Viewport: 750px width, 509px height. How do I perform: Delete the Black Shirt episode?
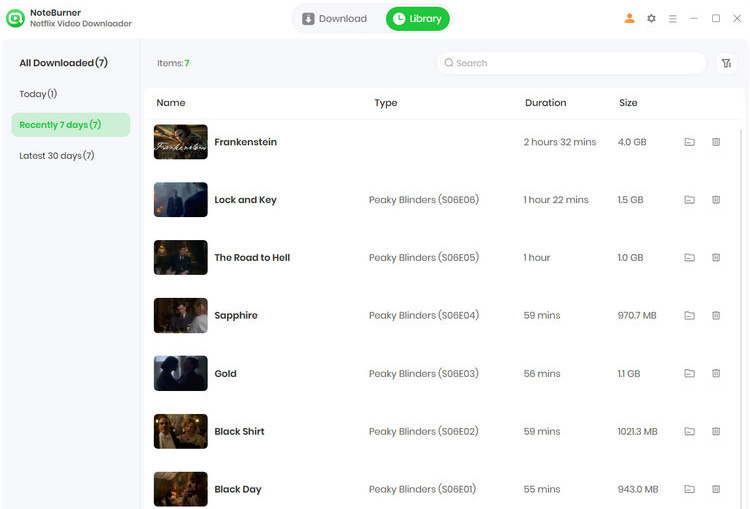pyautogui.click(x=716, y=431)
